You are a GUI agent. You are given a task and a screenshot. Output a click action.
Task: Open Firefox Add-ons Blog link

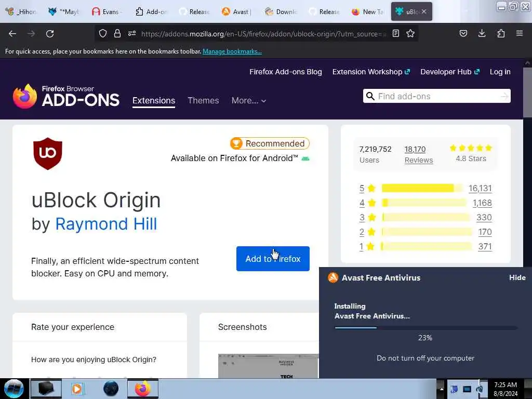286,72
